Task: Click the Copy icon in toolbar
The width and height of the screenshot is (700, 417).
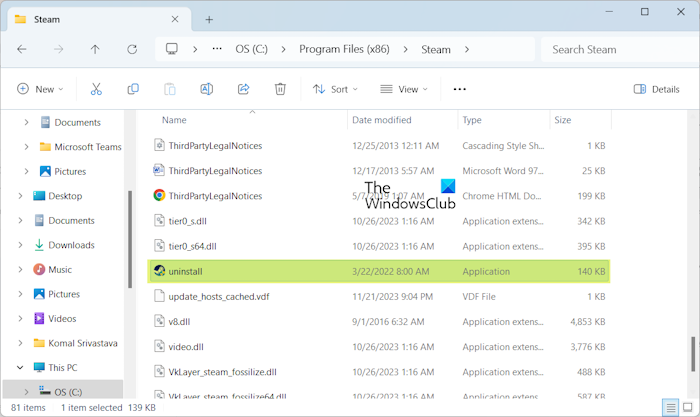Action: click(133, 89)
